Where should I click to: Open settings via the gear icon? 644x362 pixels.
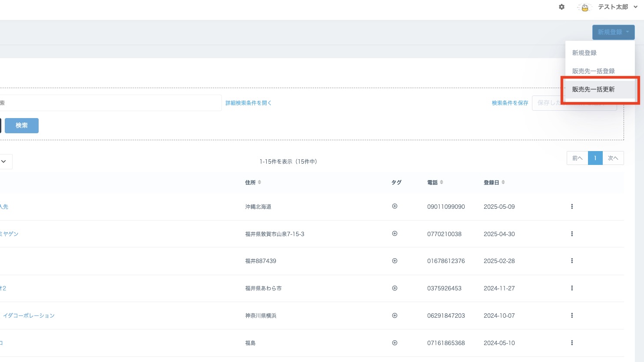[561, 7]
